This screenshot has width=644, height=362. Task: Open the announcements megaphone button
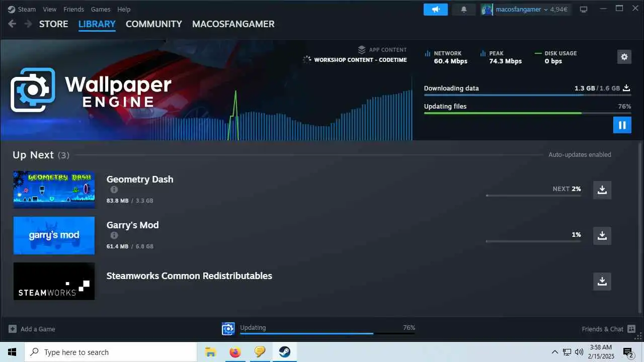coord(436,9)
